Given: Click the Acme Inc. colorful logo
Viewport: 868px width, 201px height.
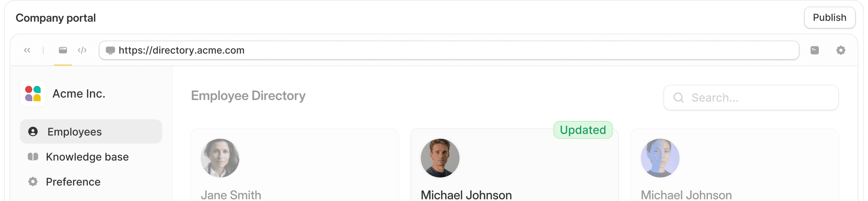Looking at the screenshot, I should (x=33, y=94).
